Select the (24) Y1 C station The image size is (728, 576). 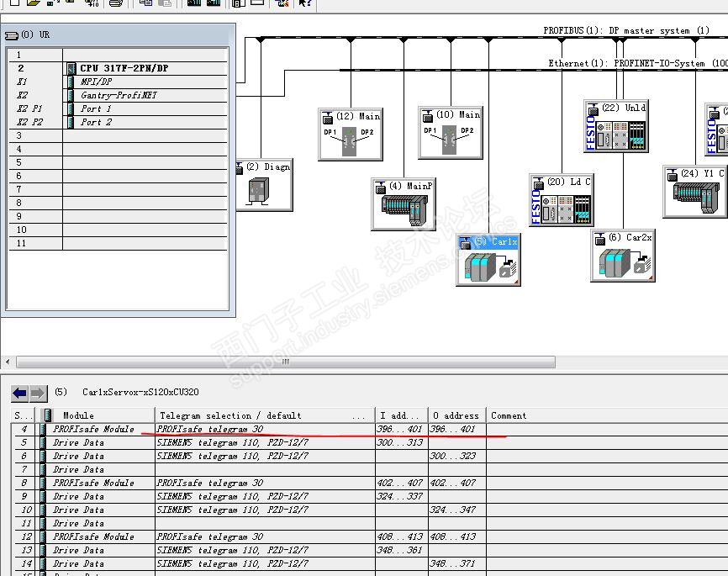coord(695,193)
